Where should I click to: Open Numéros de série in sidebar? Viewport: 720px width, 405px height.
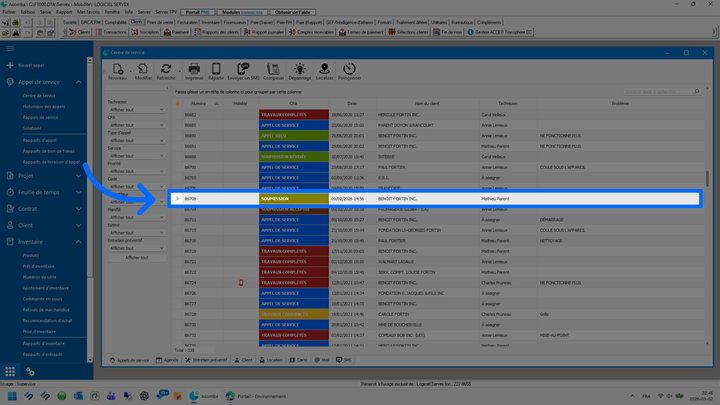(39, 277)
